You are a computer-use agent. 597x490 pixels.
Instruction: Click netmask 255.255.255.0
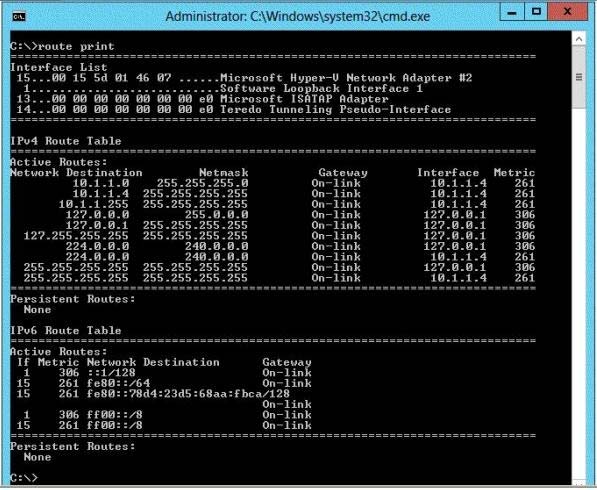[x=203, y=183]
